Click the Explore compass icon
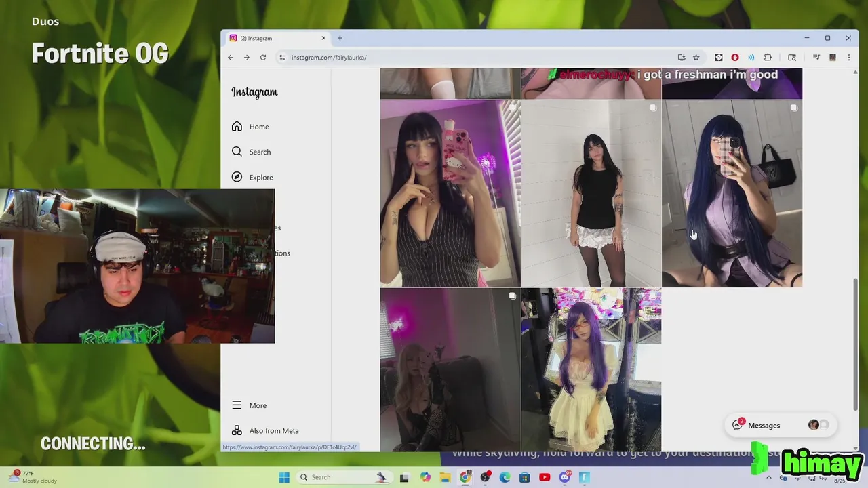This screenshot has height=488, width=868. click(x=237, y=177)
